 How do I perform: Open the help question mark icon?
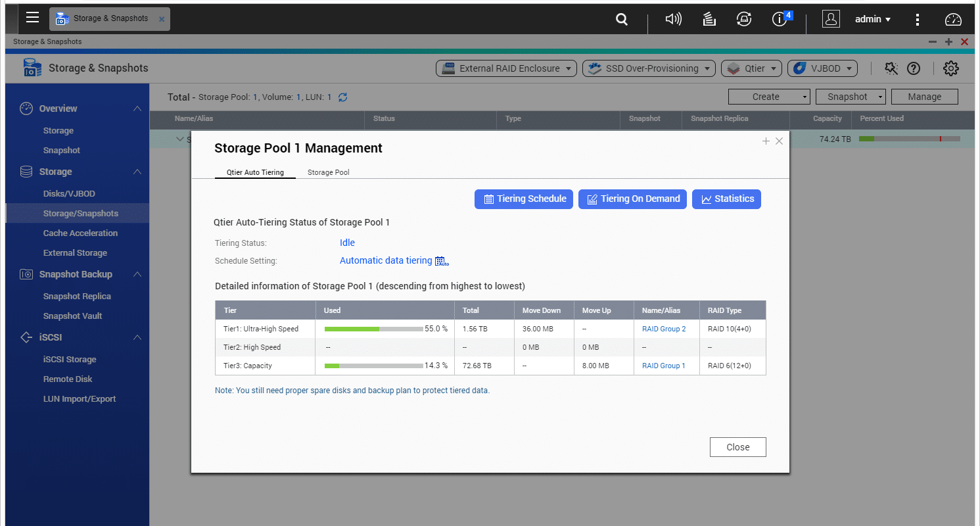913,68
